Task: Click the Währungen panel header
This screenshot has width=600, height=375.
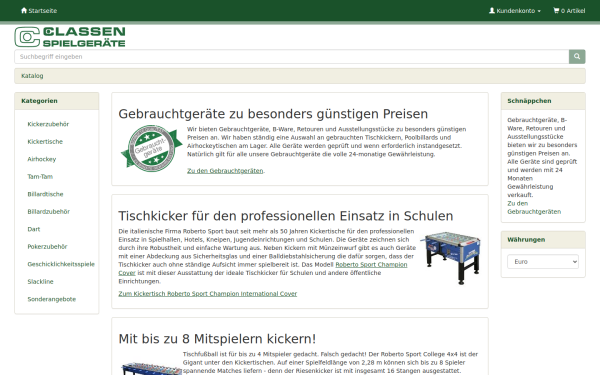Action: (x=543, y=240)
